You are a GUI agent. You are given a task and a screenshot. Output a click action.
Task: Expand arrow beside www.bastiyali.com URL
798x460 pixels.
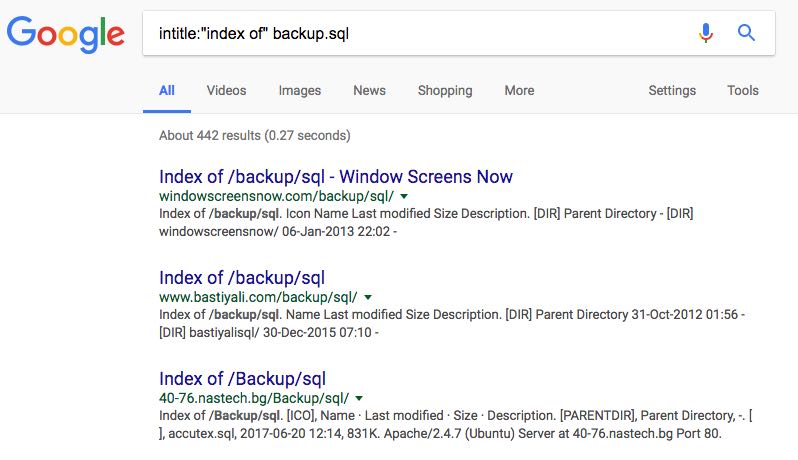368,297
